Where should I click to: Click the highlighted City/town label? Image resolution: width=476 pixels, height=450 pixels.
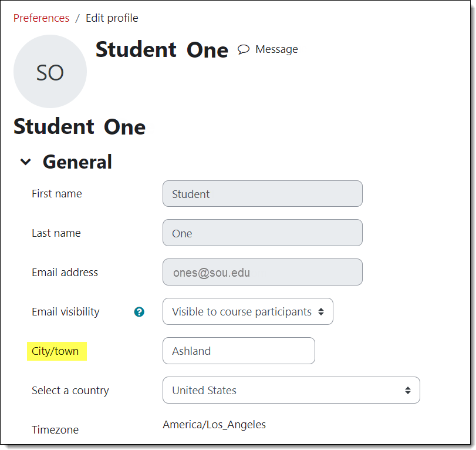(56, 351)
